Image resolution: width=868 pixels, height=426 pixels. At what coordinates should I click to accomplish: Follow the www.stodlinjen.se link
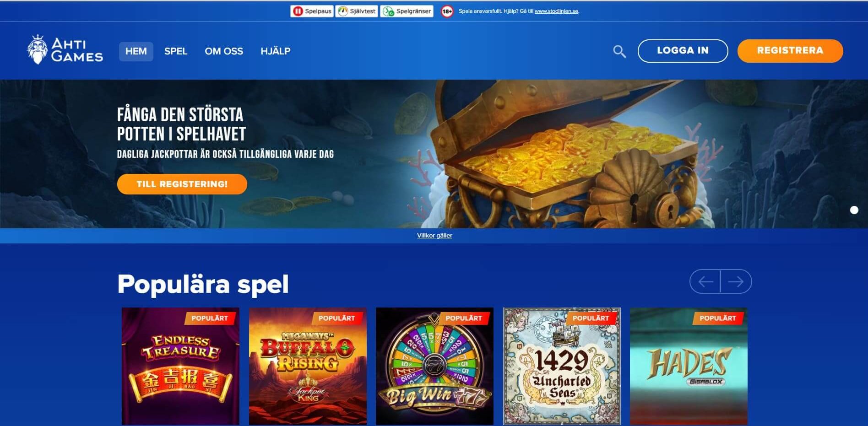(x=556, y=11)
